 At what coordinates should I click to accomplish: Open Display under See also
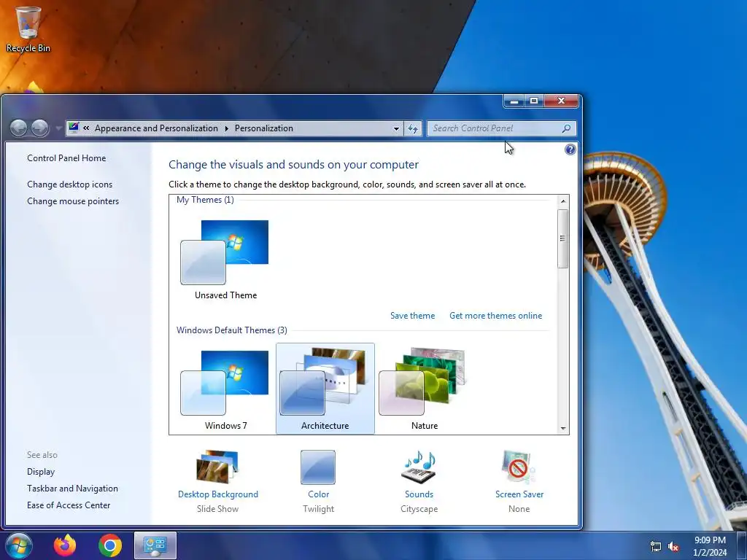point(41,472)
